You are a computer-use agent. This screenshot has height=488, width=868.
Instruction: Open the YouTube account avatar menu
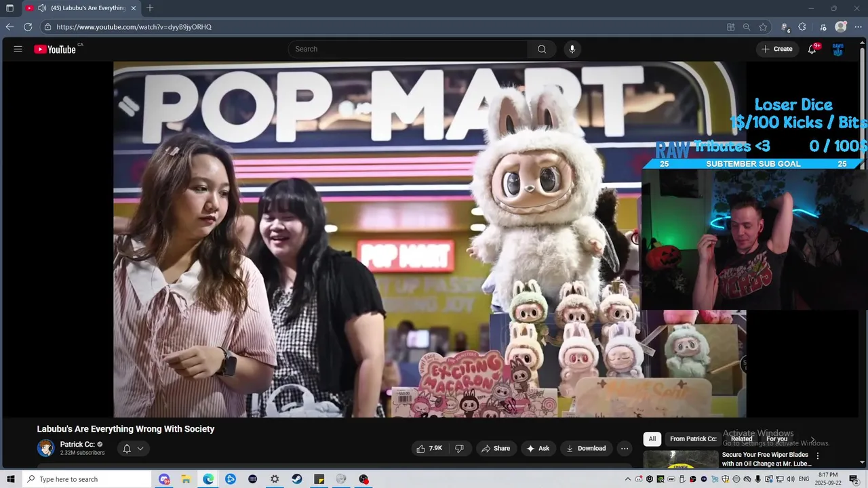tap(838, 49)
